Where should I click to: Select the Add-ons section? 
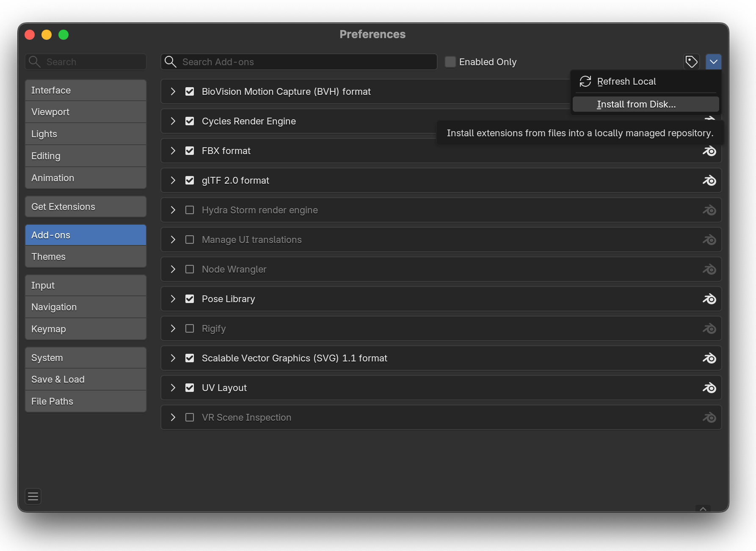tap(86, 235)
